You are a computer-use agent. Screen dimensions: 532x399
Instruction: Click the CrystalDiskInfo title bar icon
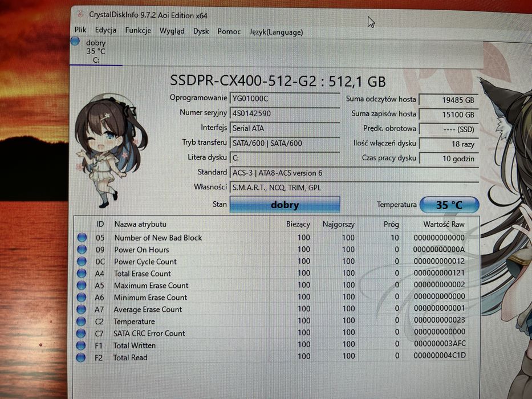pos(80,14)
